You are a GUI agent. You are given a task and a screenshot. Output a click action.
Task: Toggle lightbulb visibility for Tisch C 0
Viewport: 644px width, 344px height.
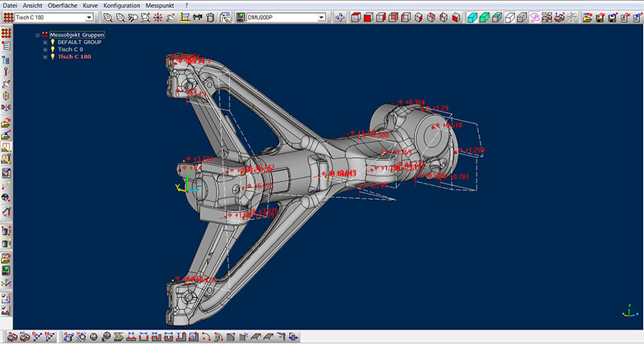tap(52, 49)
